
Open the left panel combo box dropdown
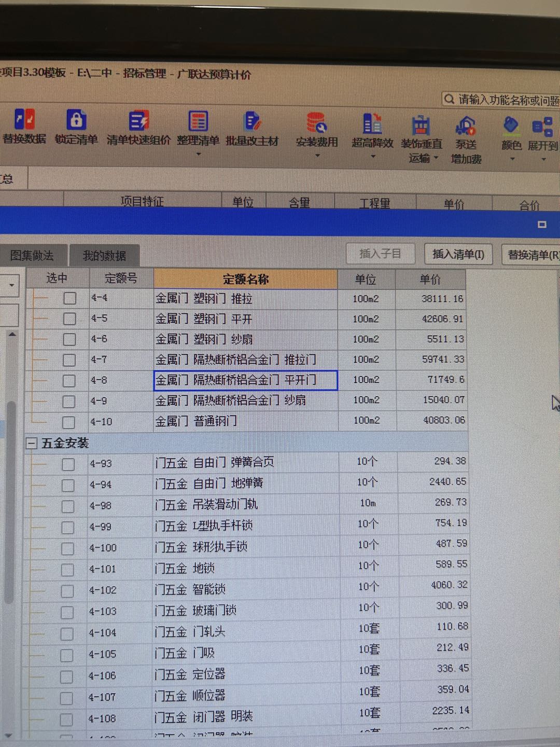(11, 285)
